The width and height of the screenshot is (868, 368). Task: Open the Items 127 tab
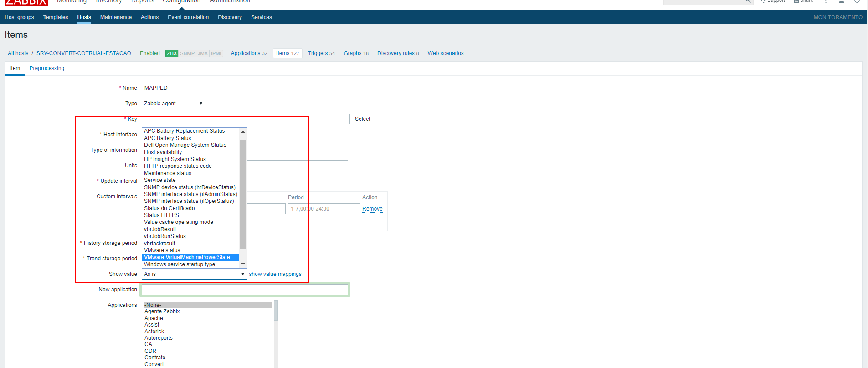coord(288,53)
